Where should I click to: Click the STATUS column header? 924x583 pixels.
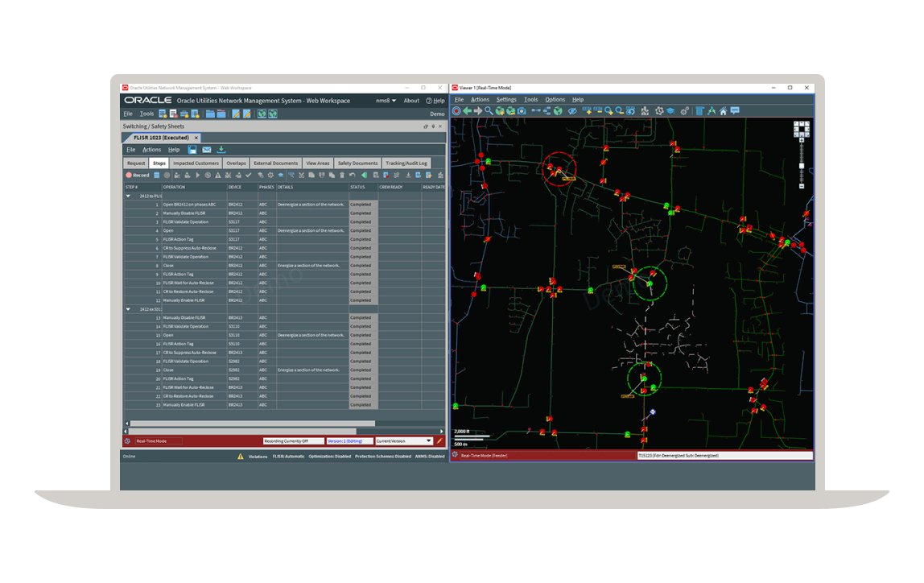(x=363, y=187)
